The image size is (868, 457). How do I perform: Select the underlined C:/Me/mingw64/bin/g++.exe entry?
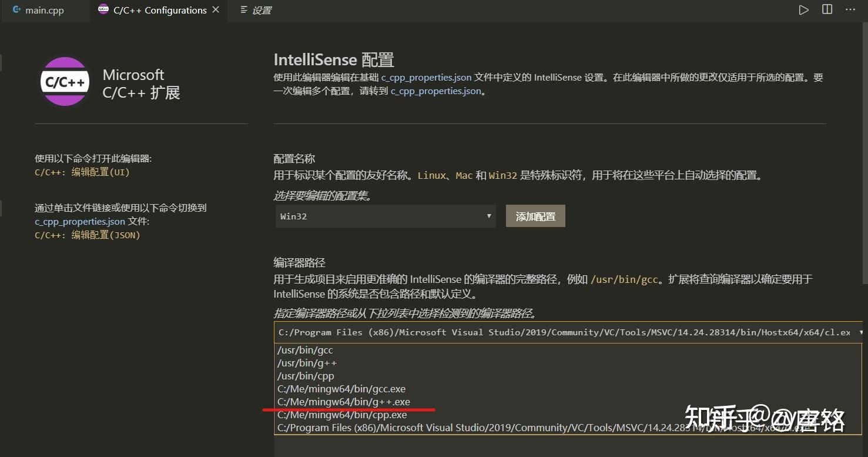pos(343,402)
